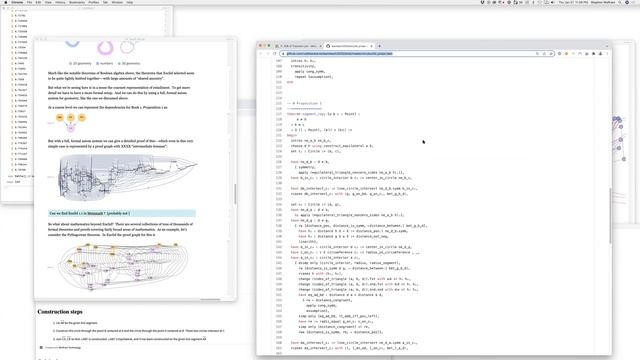
Task: Click the purple ring graphic at notebook top
Action: coord(105,48)
